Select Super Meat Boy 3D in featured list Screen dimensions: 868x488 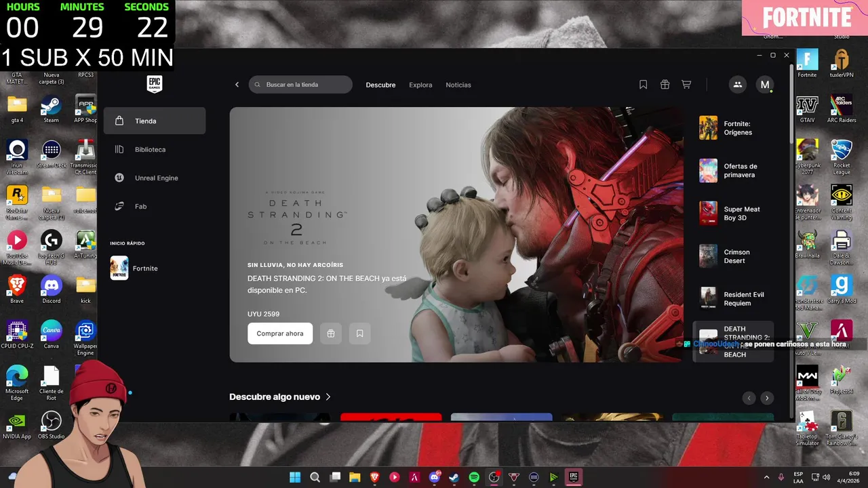(x=733, y=213)
